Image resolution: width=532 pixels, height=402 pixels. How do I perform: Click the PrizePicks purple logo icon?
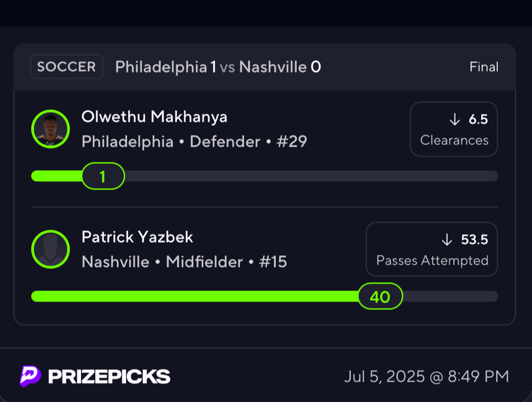(x=30, y=376)
